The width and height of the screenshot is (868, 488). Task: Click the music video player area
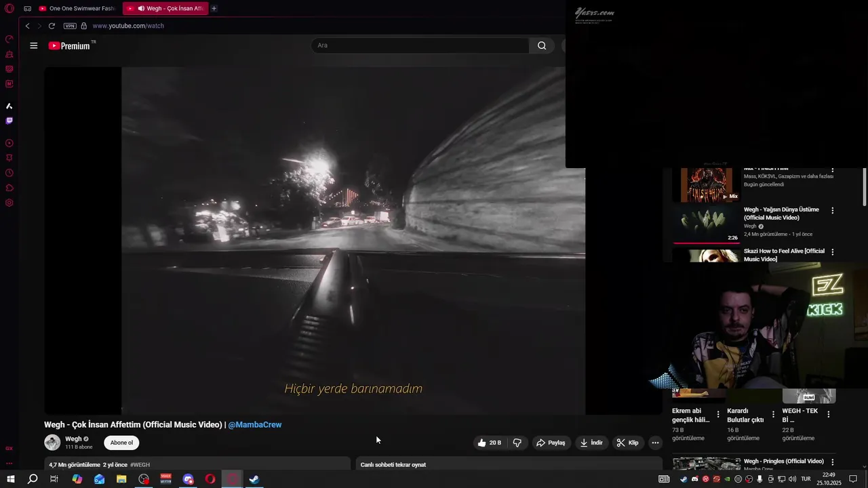click(x=353, y=241)
